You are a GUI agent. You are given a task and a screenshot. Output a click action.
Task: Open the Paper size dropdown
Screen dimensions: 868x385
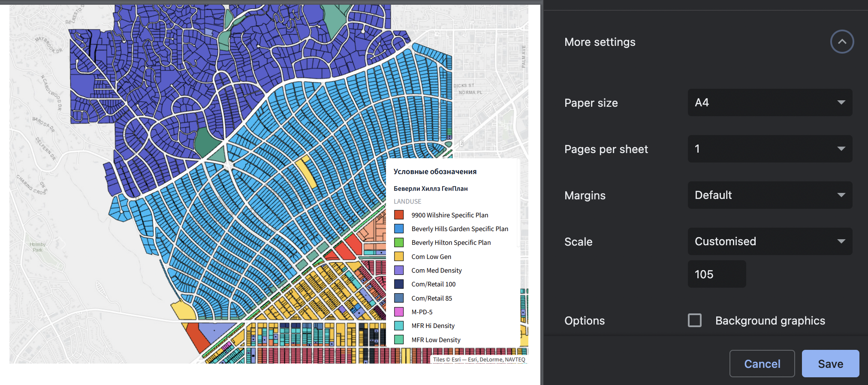point(769,102)
